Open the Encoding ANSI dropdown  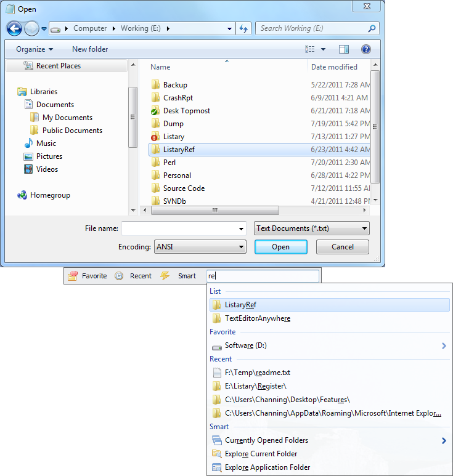[x=200, y=247]
